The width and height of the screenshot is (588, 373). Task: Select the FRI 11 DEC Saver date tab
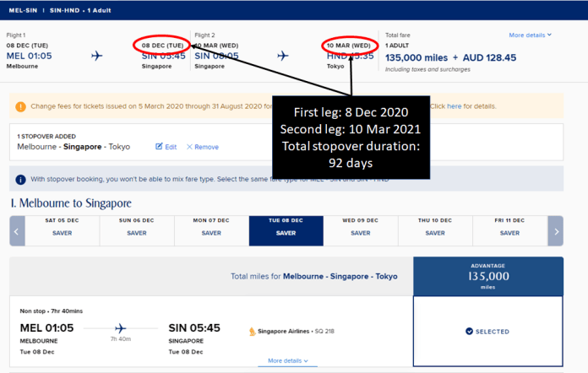click(x=509, y=230)
